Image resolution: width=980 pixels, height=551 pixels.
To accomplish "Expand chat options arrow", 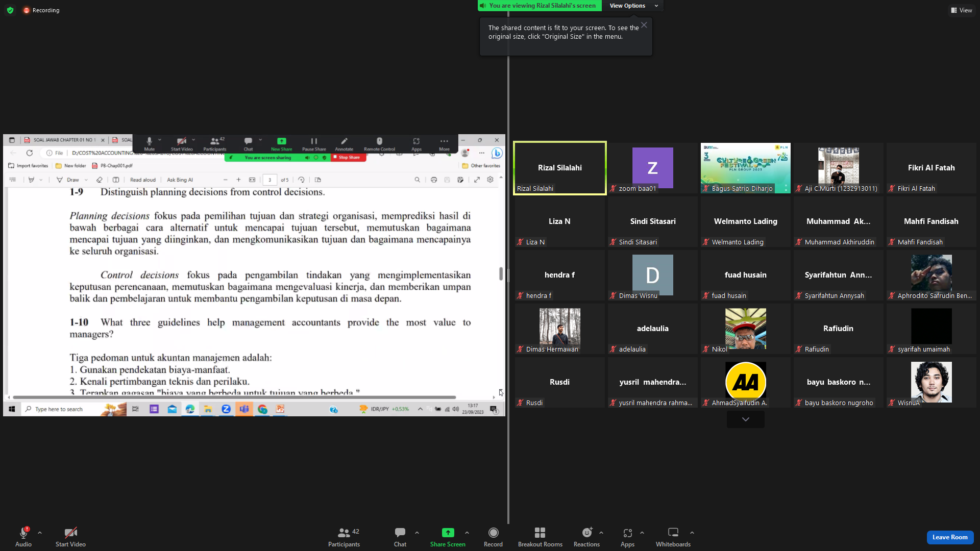I will 417,533.
